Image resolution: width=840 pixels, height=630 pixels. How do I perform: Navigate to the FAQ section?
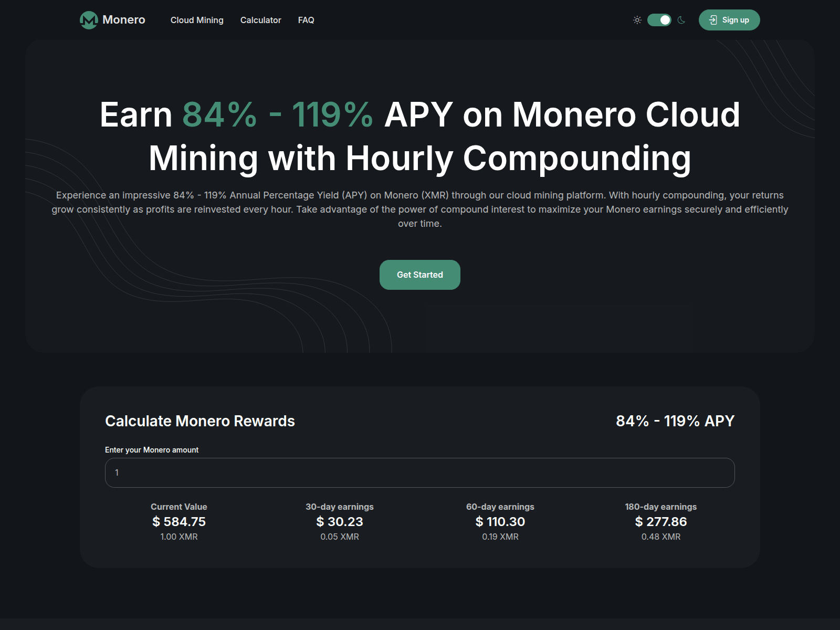point(306,20)
